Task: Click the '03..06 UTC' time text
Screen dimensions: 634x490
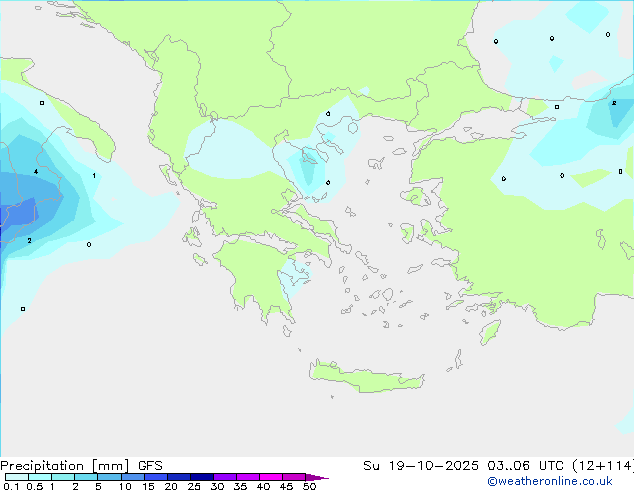Action: (x=525, y=466)
